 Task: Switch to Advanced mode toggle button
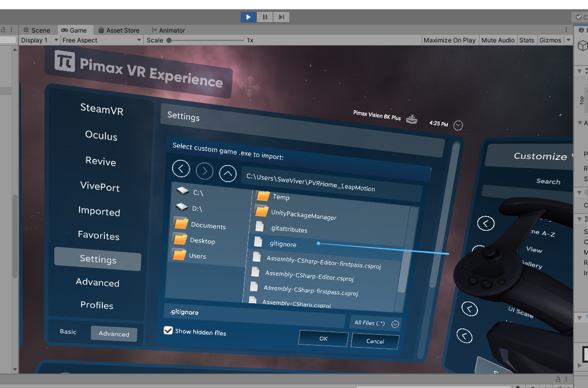(114, 334)
